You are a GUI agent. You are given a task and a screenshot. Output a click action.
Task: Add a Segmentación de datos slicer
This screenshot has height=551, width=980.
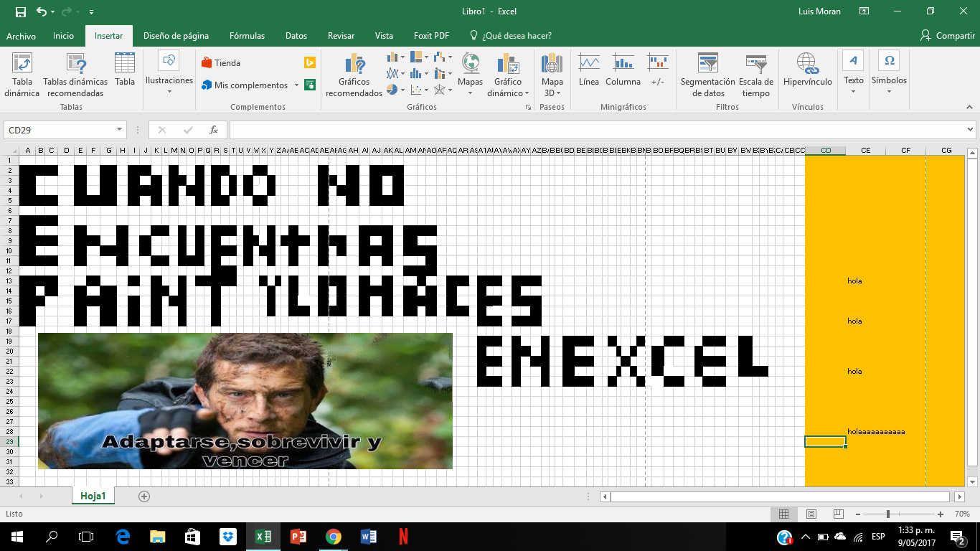[x=708, y=75]
